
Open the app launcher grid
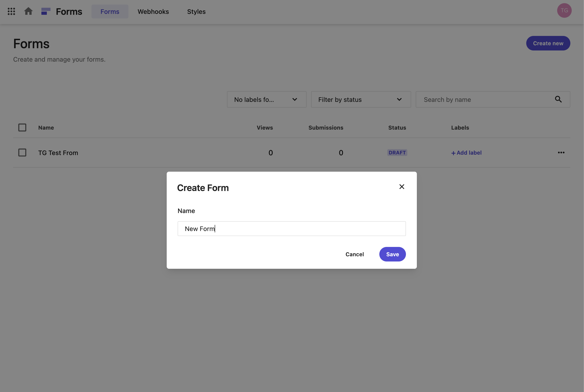11,11
